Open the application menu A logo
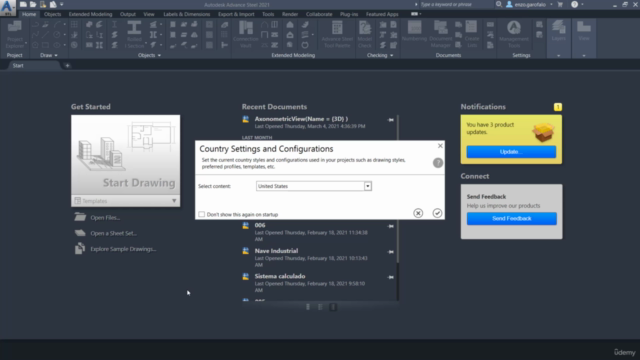The height and width of the screenshot is (360, 640). [x=7, y=7]
